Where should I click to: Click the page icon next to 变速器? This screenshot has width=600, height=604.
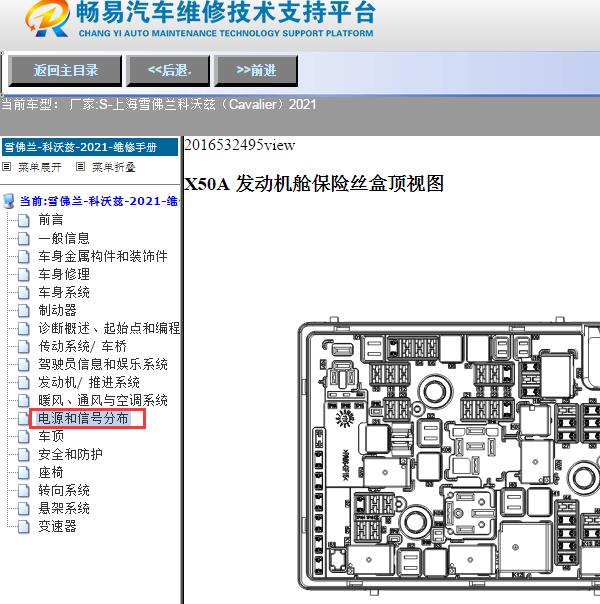24,527
